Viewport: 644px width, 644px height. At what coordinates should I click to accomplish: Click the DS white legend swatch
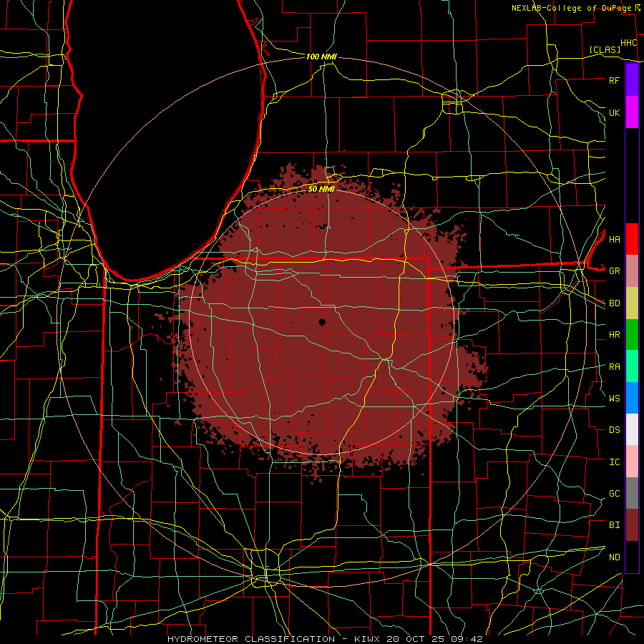632,429
